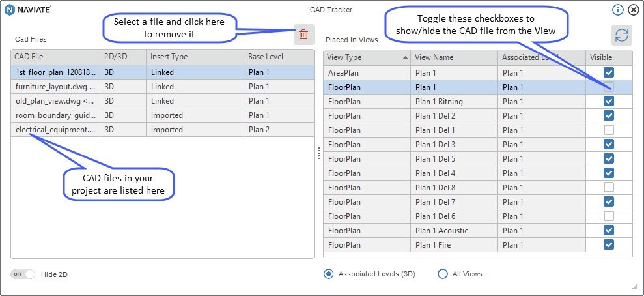Select furniture_layout.dwg file row
Screen dimensions: 644x296
click(162, 87)
